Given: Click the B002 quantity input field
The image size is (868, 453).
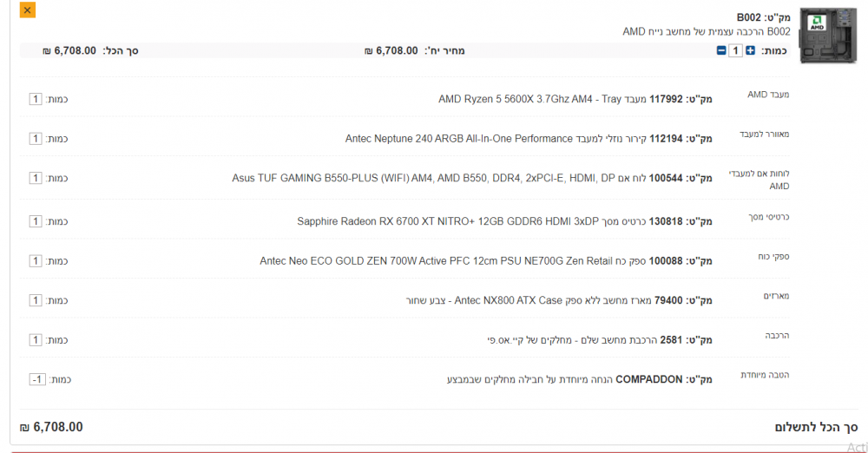Looking at the screenshot, I should pos(735,50).
